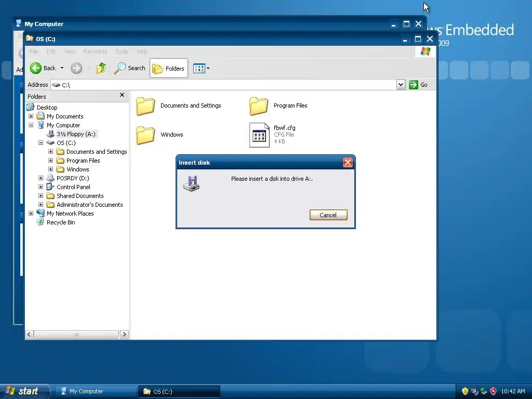Expand Windows tree node

[x=50, y=169]
